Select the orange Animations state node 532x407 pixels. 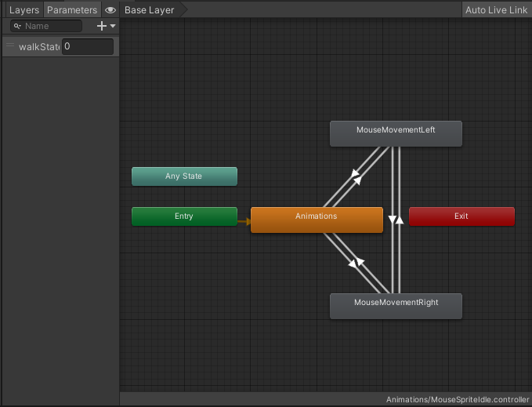point(317,220)
